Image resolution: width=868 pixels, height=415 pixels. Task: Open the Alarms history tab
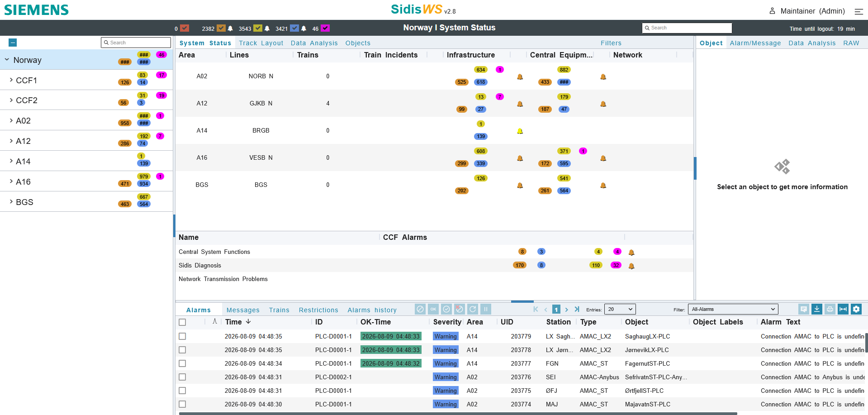click(x=372, y=310)
